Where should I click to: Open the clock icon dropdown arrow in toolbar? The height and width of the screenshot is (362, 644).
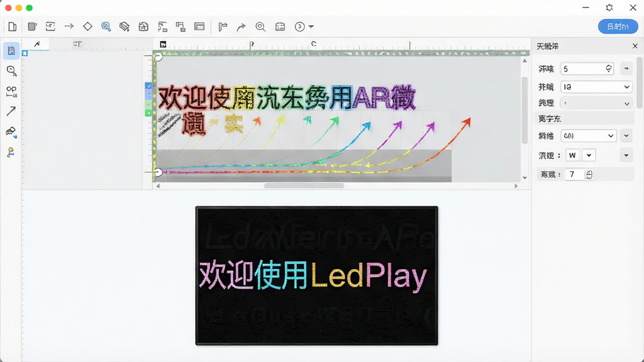point(311,26)
